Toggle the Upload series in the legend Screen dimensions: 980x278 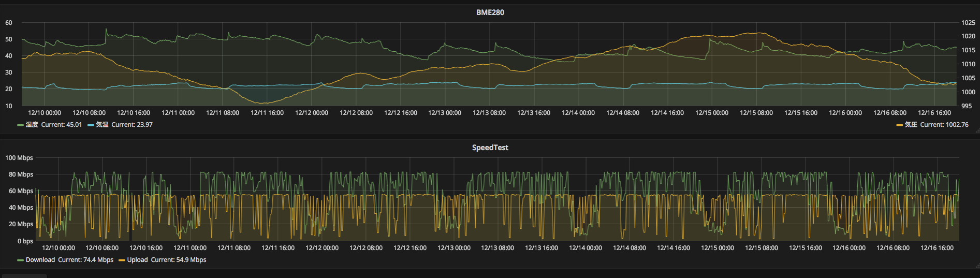click(137, 260)
